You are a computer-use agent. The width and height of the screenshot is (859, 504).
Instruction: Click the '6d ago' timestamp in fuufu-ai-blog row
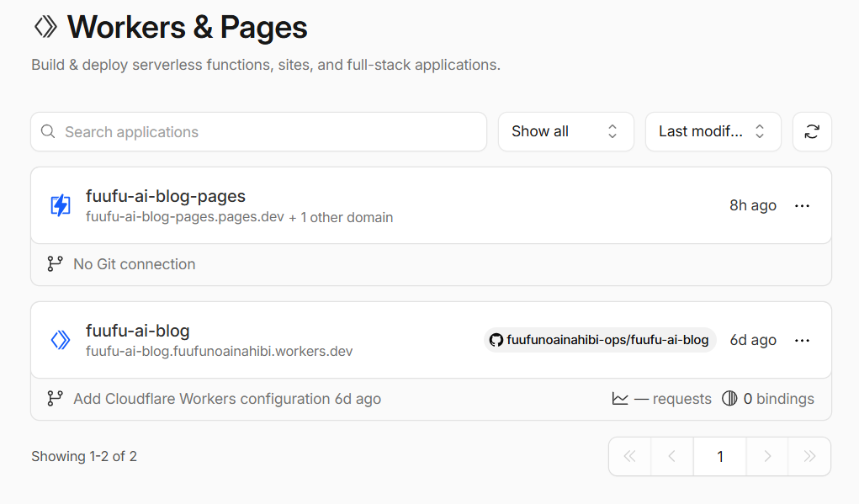pos(753,340)
